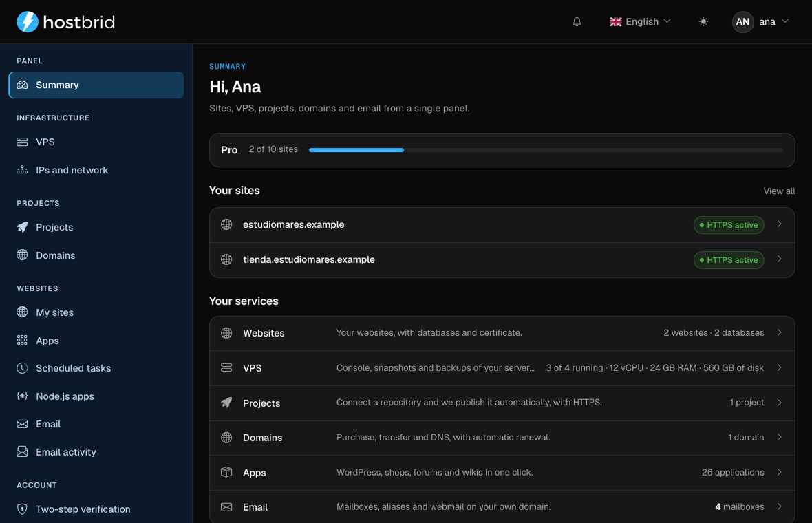
Task: Open chevron on Projects service row
Action: pos(780,403)
